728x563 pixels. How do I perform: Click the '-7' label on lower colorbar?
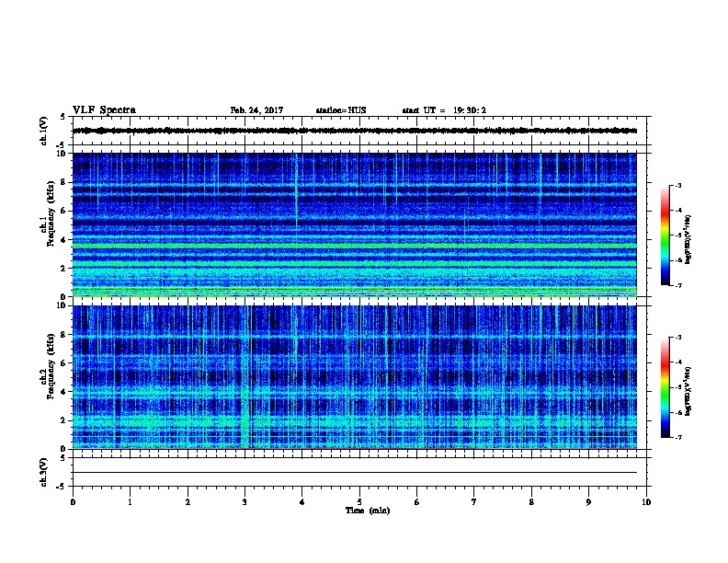[678, 438]
